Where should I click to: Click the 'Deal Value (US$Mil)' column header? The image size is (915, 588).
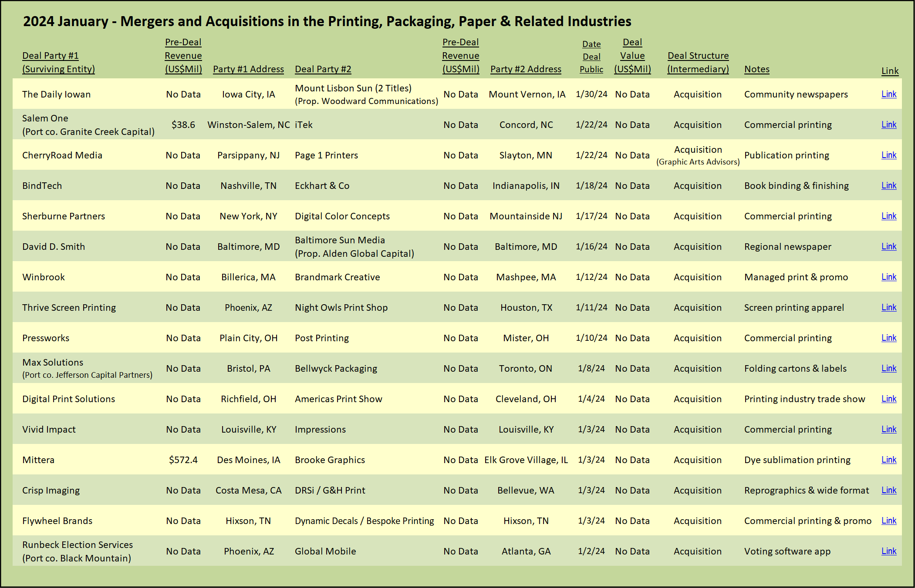click(632, 56)
